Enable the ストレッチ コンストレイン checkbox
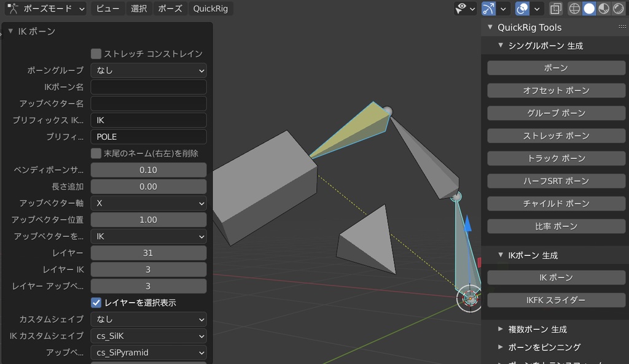 [96, 53]
